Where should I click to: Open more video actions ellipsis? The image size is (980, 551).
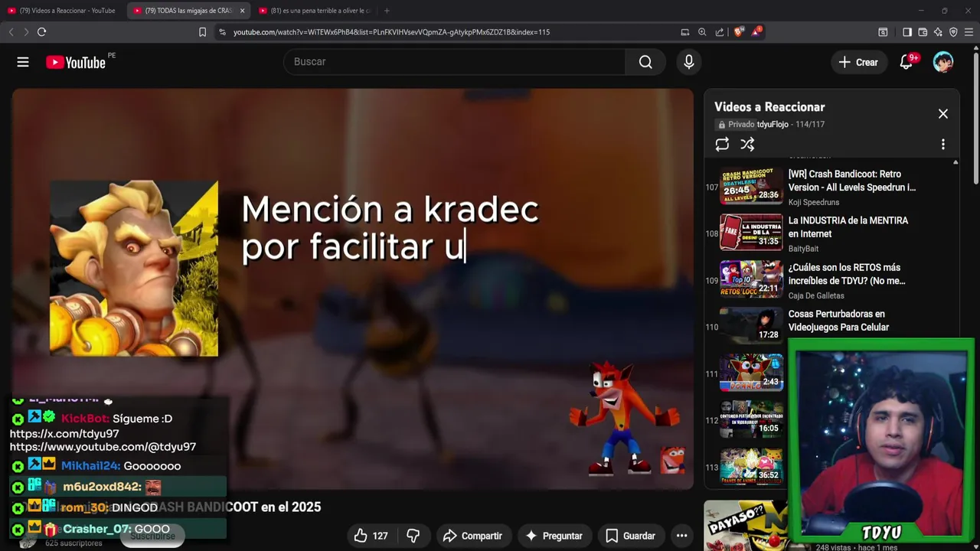pos(681,536)
